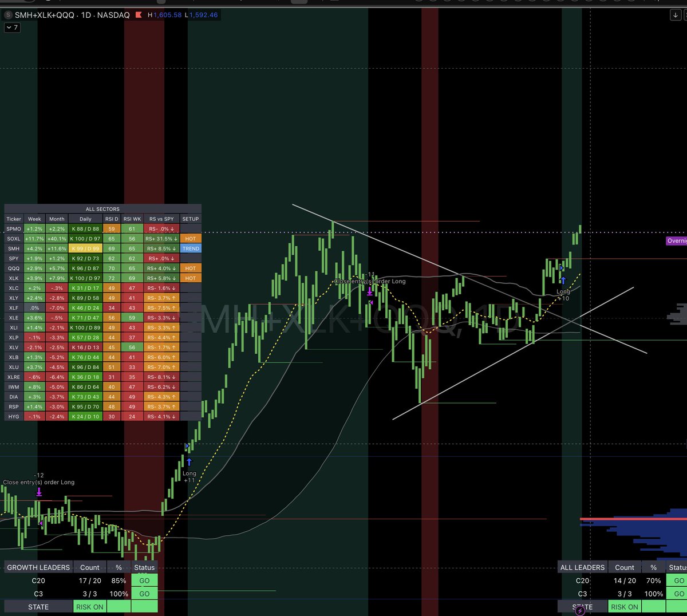Click the SETUP column header

coord(191,219)
